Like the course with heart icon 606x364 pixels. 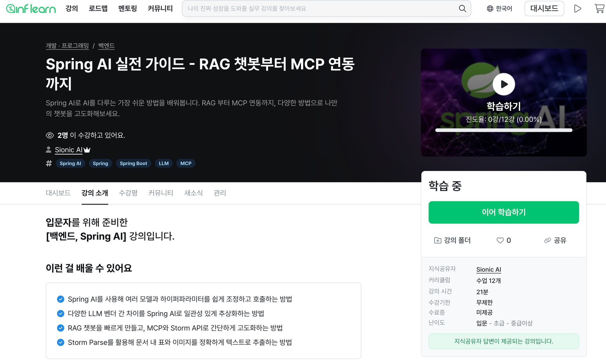[500, 240]
